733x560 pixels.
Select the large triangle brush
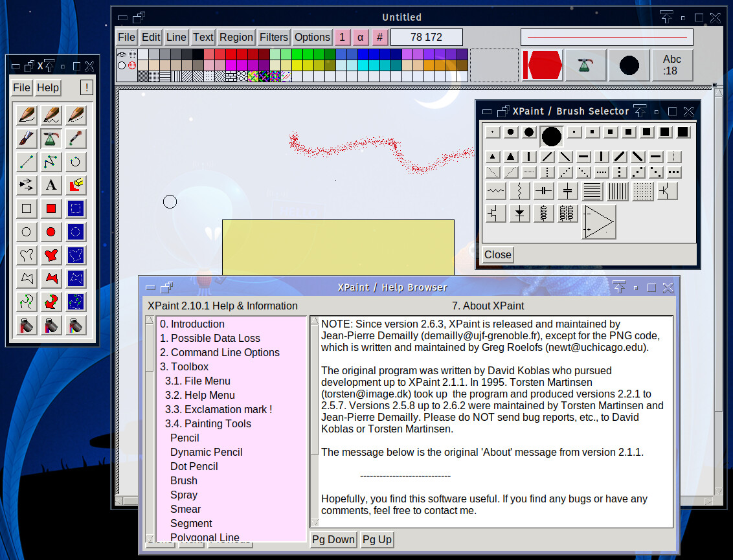(510, 157)
